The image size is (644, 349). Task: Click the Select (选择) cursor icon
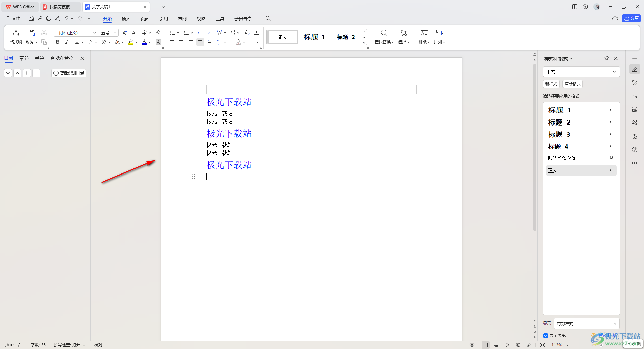coord(404,33)
